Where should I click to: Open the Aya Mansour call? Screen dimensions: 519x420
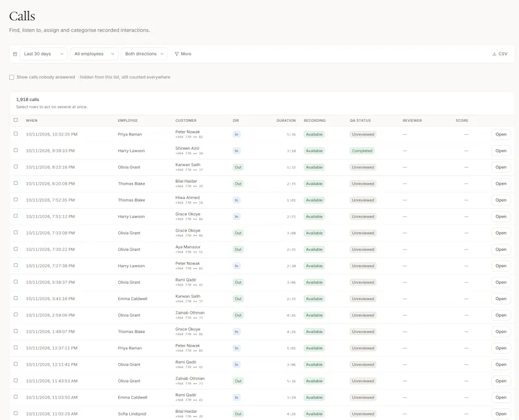501,250
